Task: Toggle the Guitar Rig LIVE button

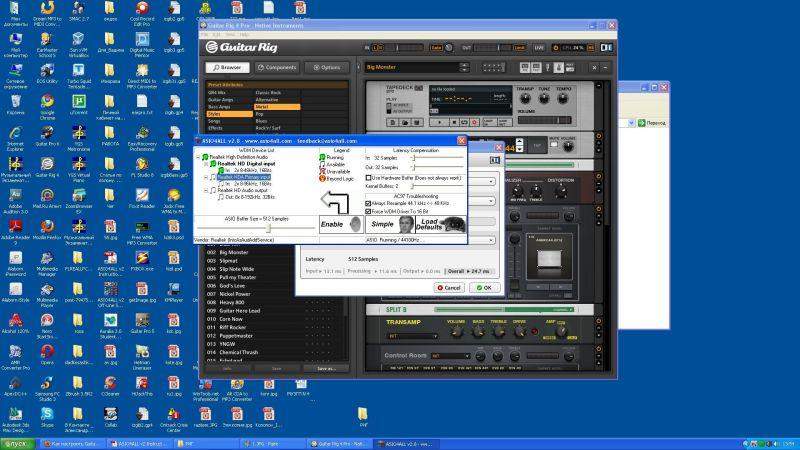Action: pyautogui.click(x=539, y=47)
